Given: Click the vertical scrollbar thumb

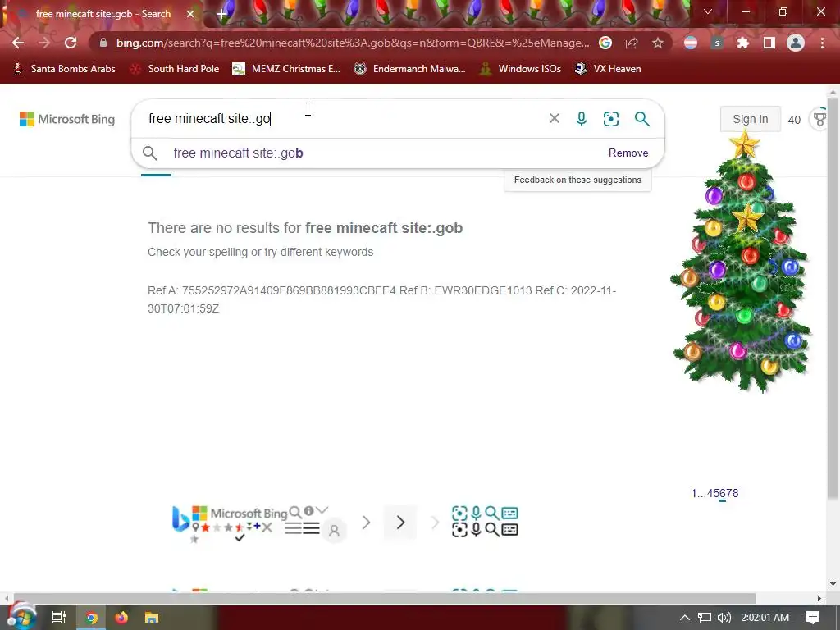Looking at the screenshot, I should 832,299.
